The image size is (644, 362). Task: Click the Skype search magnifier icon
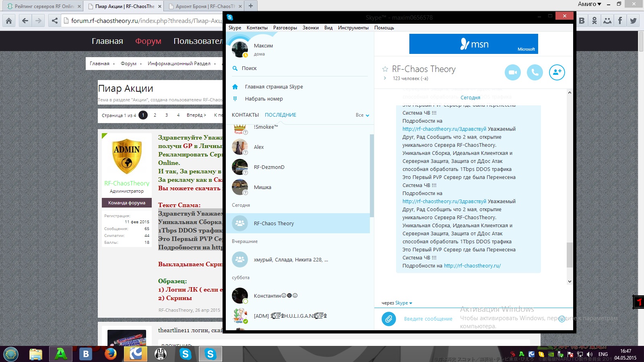235,68
